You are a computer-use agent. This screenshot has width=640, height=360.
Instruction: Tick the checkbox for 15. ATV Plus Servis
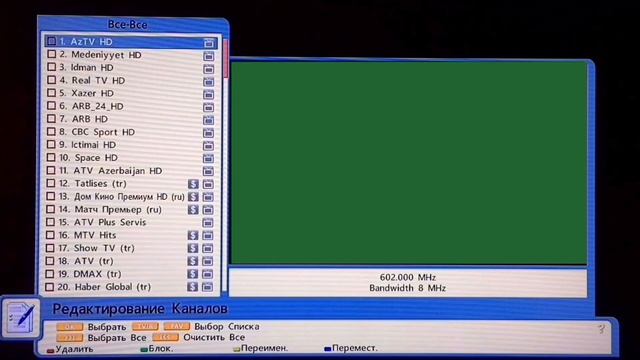click(50, 222)
